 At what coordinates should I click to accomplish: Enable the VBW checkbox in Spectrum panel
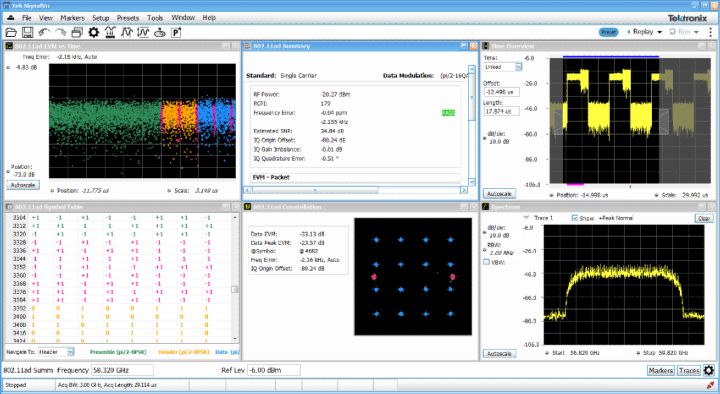point(487,262)
